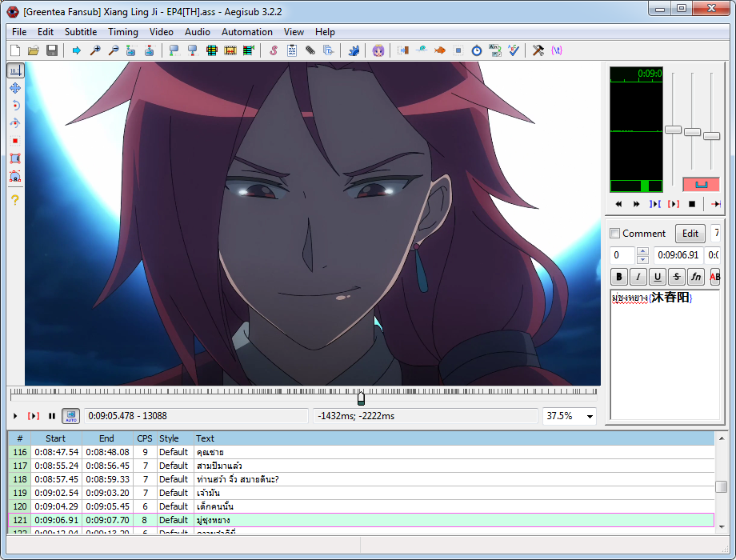Play video from the play button

point(15,416)
